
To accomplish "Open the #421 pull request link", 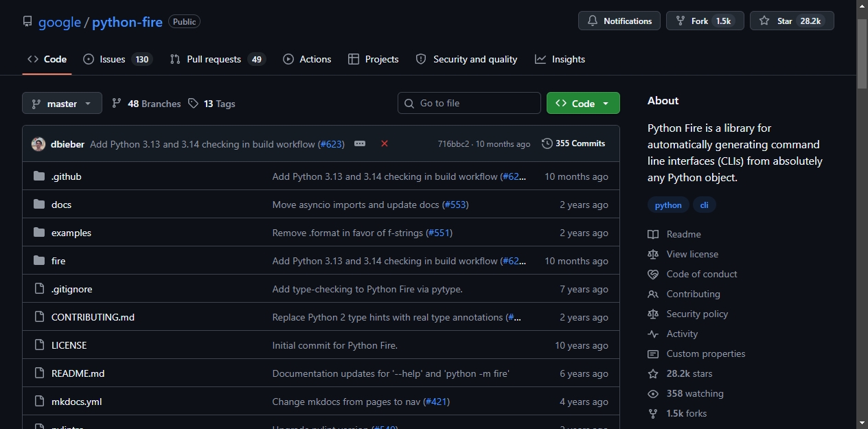I will [x=436, y=402].
